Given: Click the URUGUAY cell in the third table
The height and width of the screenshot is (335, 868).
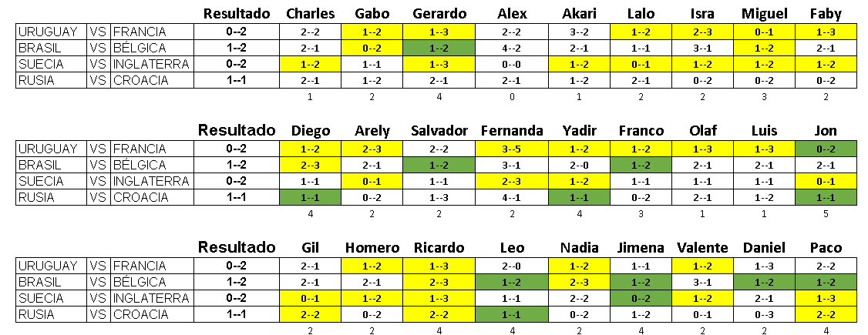Looking at the screenshot, I should 51,266.
